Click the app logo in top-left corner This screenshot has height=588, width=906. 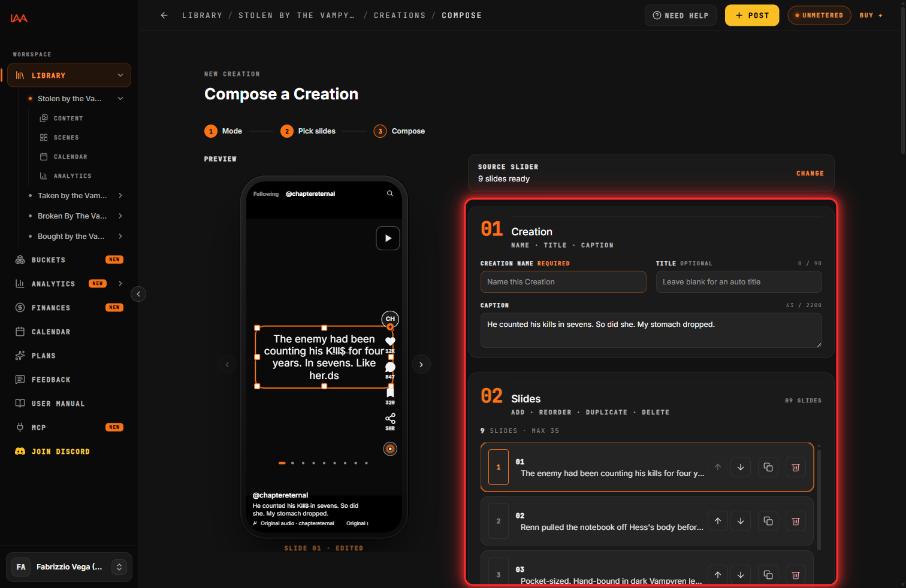pos(19,19)
